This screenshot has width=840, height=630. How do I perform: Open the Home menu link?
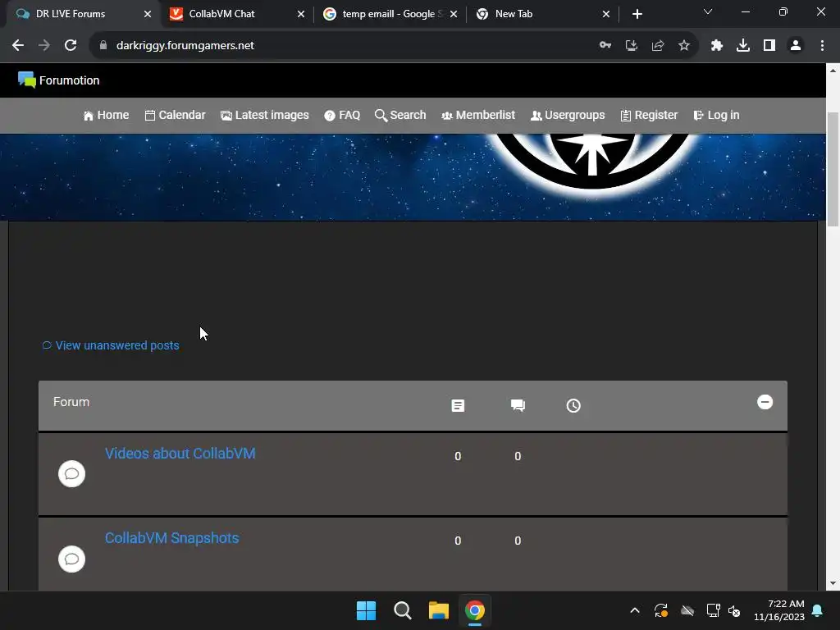106,115
